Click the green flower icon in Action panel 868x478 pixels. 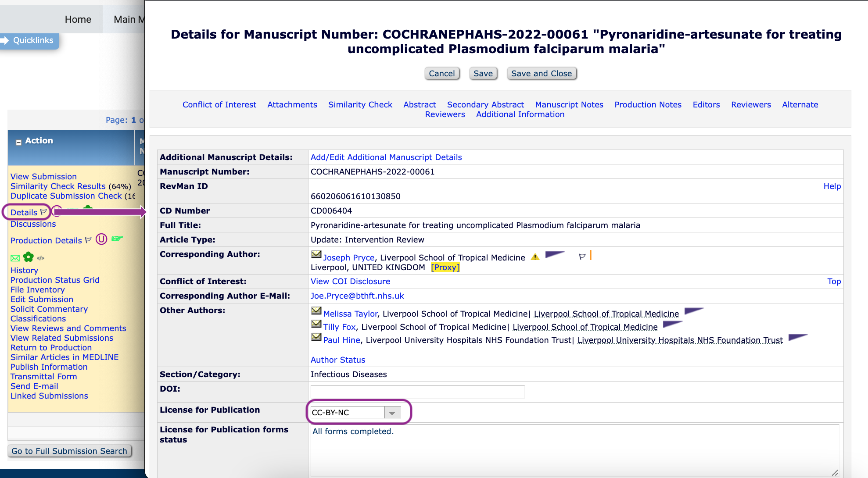29,257
